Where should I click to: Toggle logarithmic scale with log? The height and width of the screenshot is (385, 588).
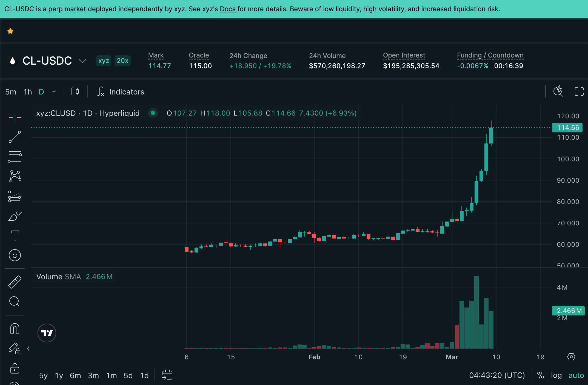[x=556, y=375]
